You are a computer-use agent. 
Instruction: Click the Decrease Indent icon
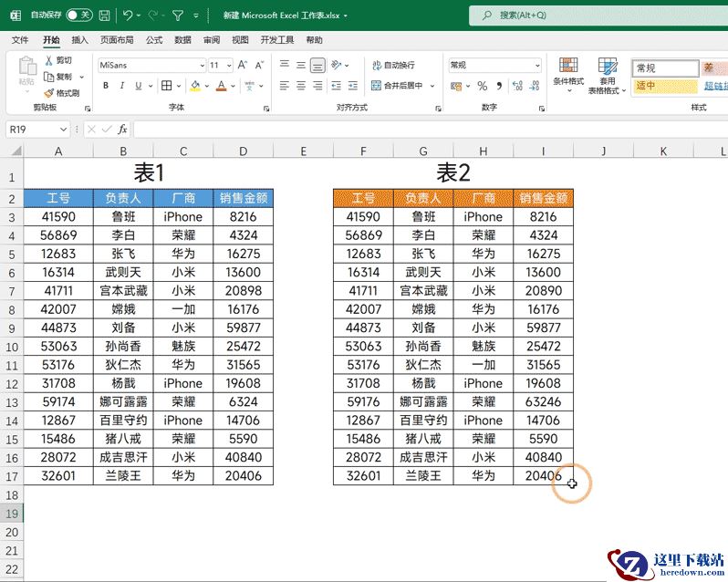tap(336, 86)
